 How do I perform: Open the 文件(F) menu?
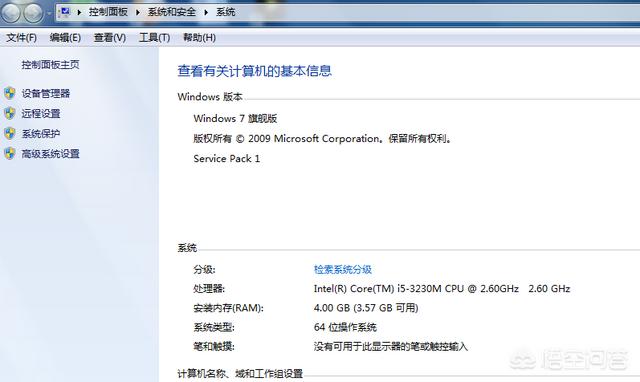tap(21, 38)
